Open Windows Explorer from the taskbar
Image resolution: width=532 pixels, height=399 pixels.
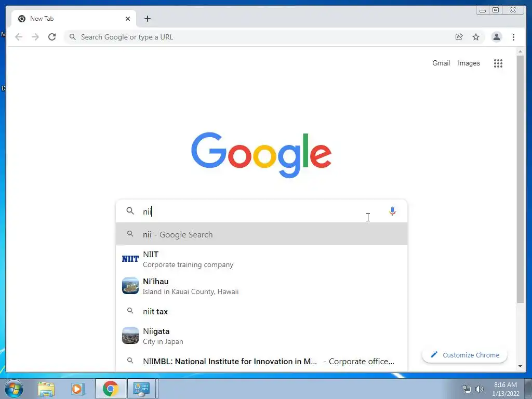coord(46,389)
